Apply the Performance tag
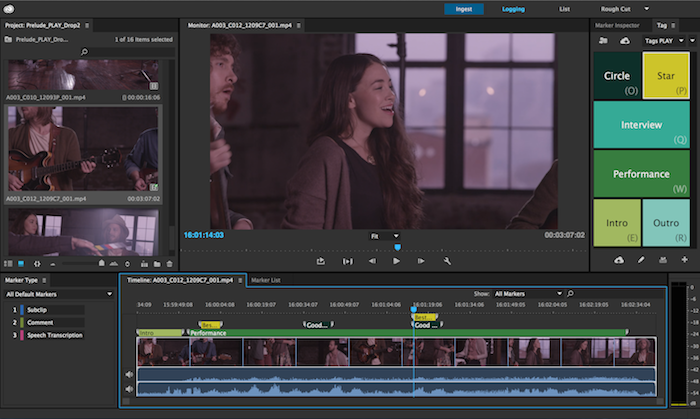 pyautogui.click(x=641, y=174)
